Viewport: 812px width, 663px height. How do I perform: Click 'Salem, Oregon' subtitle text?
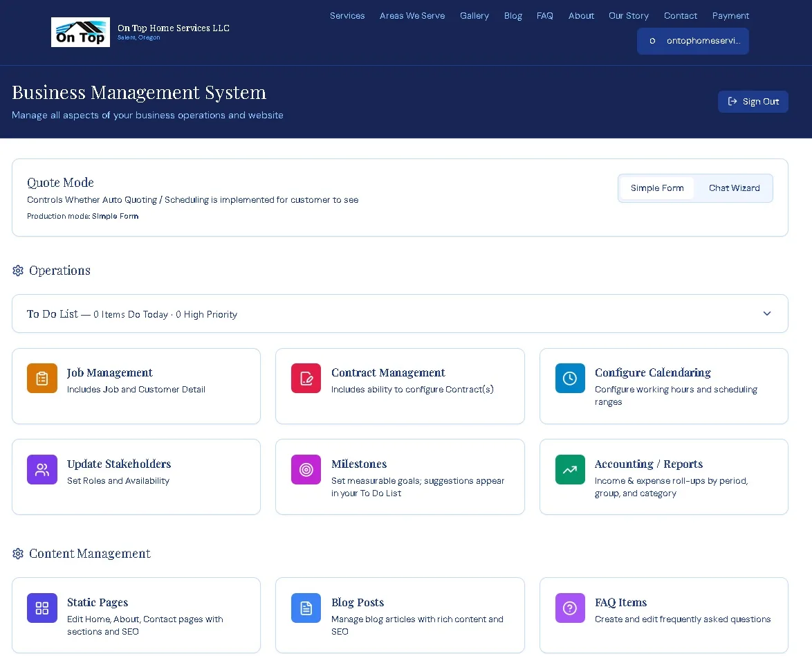click(139, 37)
